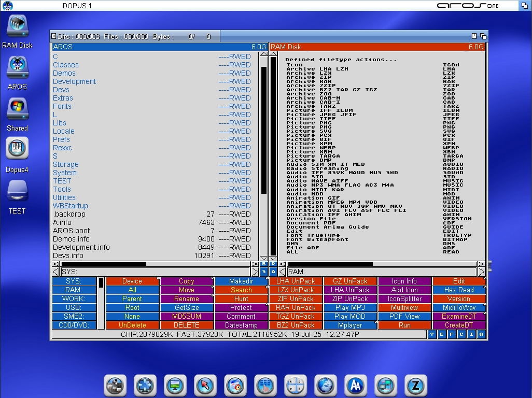Click the Z icon in the dock
The image size is (532, 398).
(x=416, y=386)
